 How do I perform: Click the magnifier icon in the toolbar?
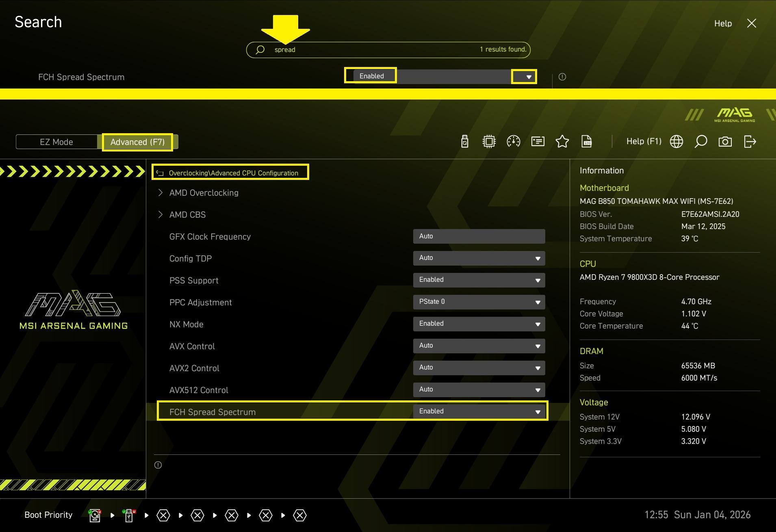coord(701,142)
